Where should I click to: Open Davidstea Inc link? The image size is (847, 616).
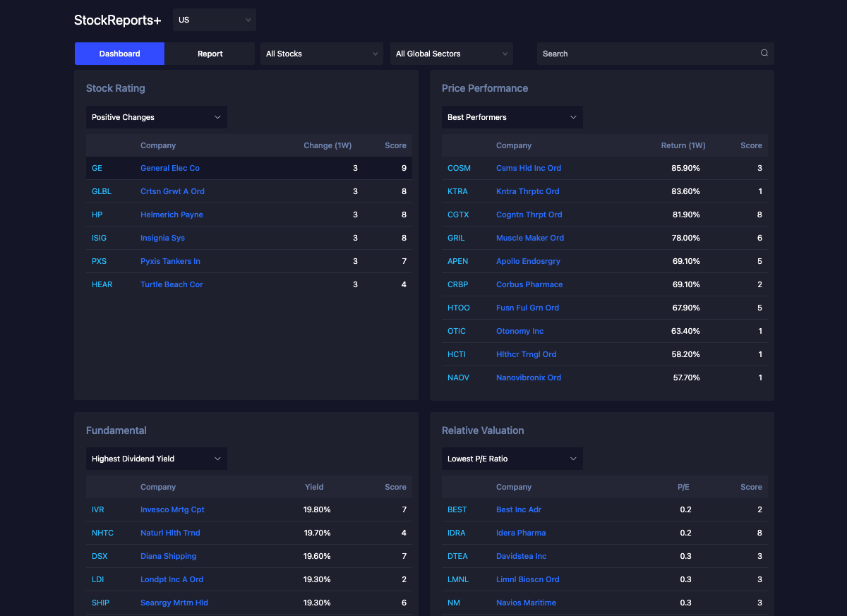pyautogui.click(x=521, y=556)
